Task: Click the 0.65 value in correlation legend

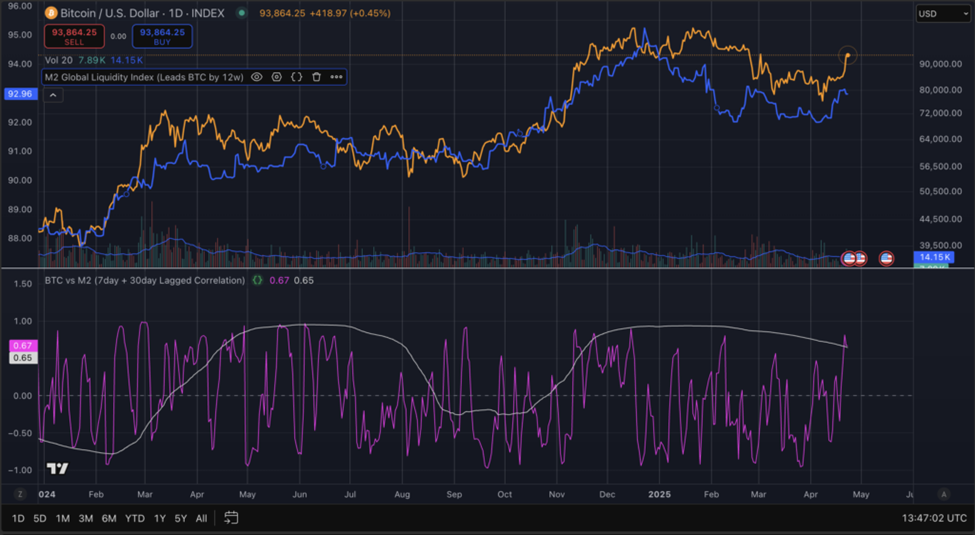Action: click(x=303, y=281)
